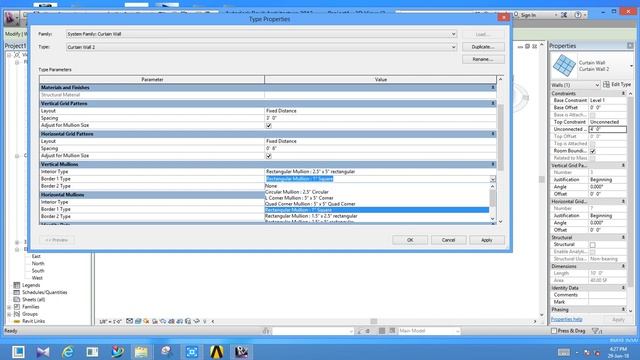
Task: Click the Unconnected Height value field
Action: pyautogui.click(x=607, y=129)
